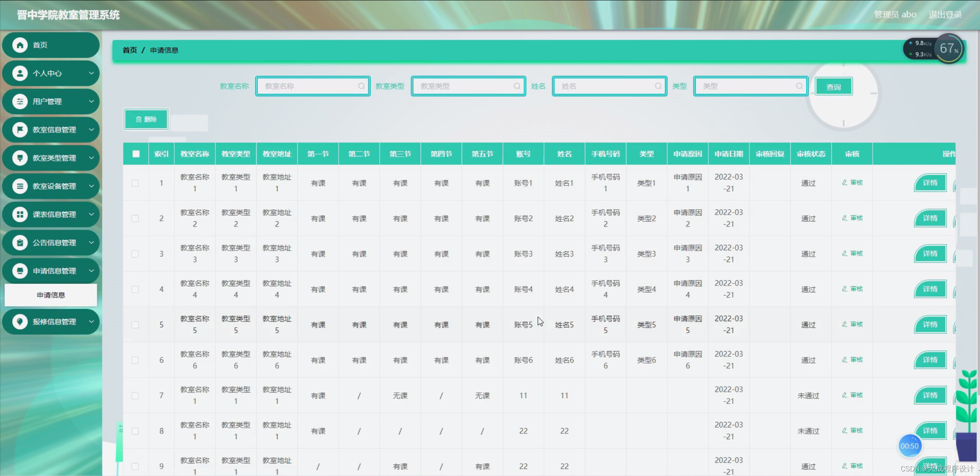
Task: Expand the 用户管理 menu chevron
Action: (x=91, y=102)
